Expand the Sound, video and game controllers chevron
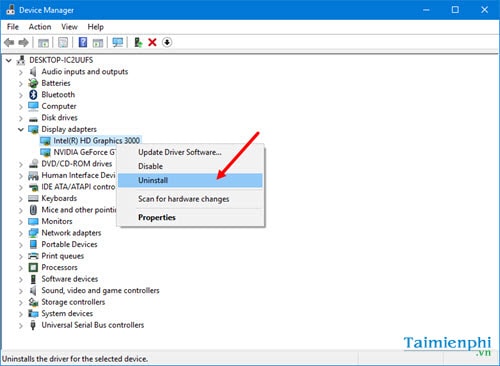The image size is (500, 366). 21,291
